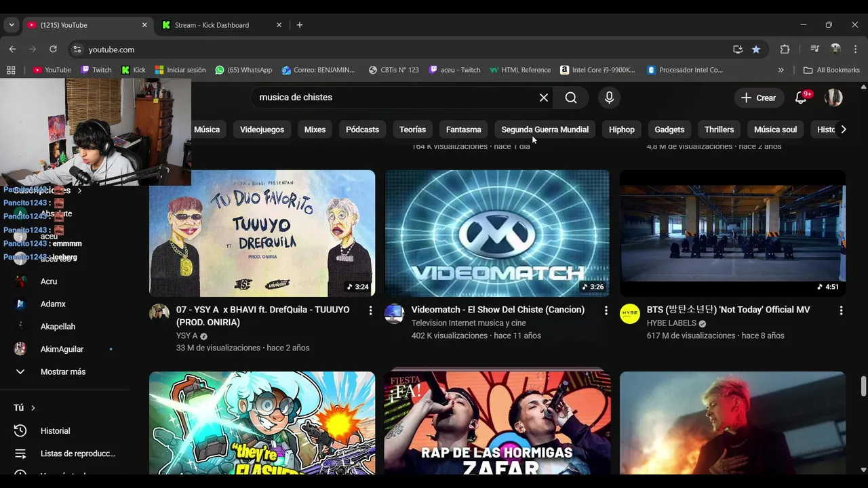
Task: Open Videomatch El Show Del Chiste title
Action: 498,310
